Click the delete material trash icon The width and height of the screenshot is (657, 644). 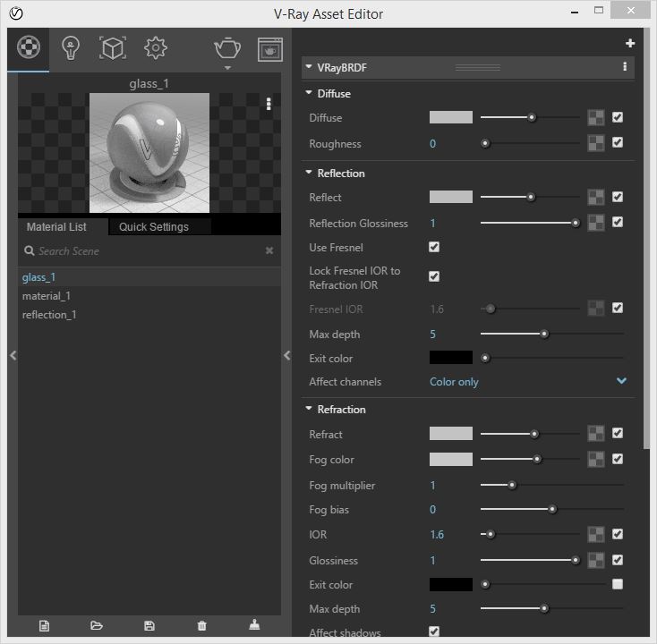tap(201, 625)
